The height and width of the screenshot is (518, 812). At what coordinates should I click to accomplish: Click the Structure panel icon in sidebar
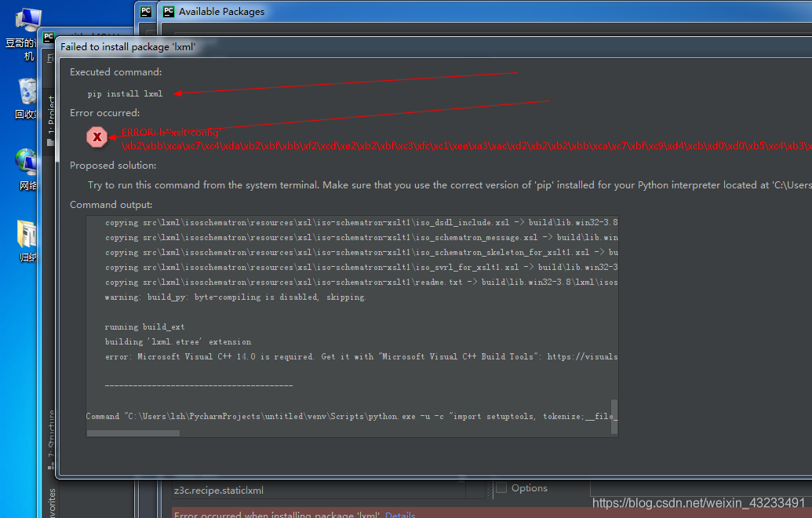tap(51, 466)
